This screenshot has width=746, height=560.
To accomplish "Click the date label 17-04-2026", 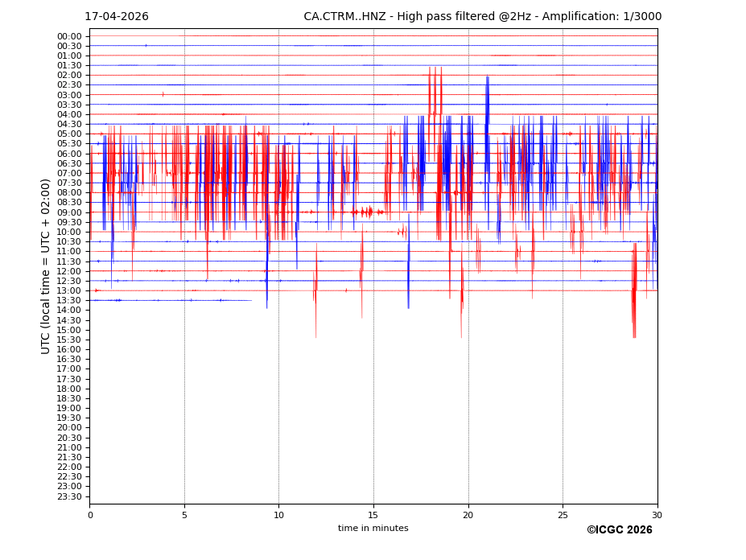I will tap(117, 17).
